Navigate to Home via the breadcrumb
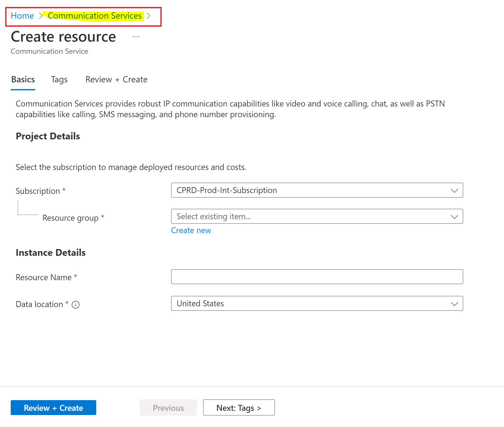Viewport: 504px width, 427px height. pos(22,16)
